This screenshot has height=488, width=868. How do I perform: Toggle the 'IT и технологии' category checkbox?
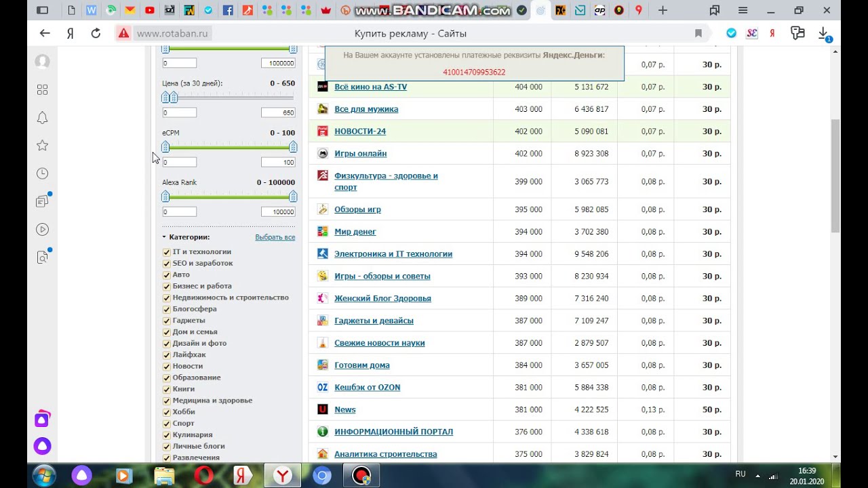(x=166, y=251)
